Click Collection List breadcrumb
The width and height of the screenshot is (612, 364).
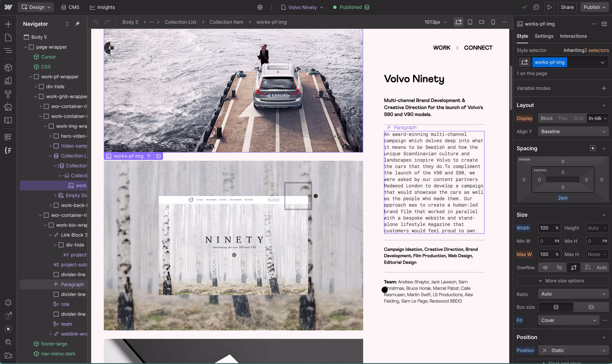coord(180,22)
